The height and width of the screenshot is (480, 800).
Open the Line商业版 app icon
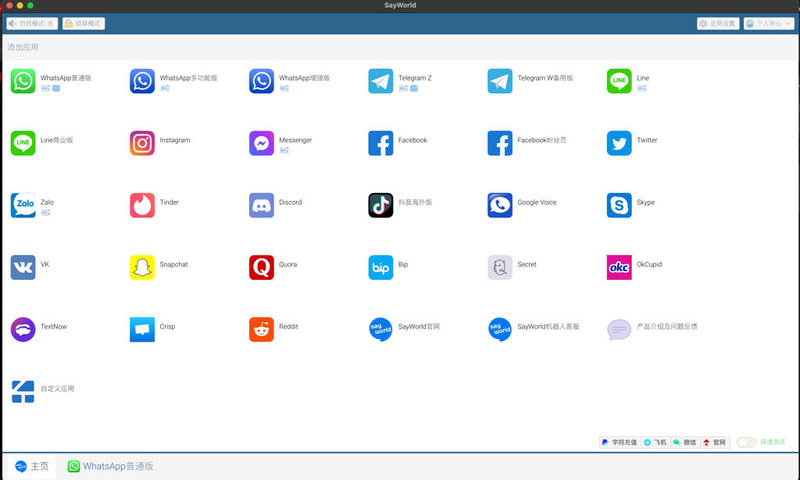click(23, 143)
